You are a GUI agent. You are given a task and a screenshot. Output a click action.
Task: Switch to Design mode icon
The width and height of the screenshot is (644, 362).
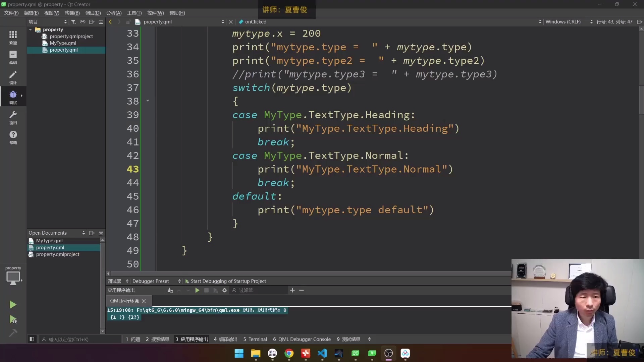(x=13, y=77)
